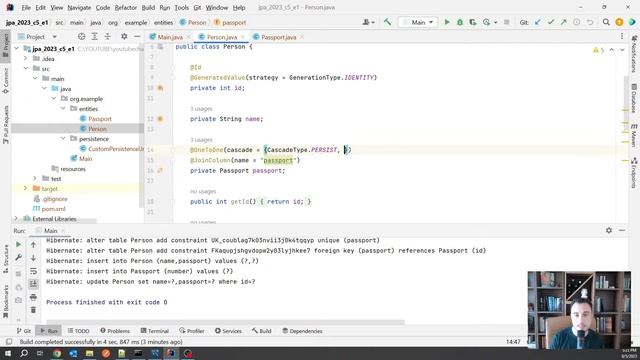Collapse the jpa_2023_c5_e1 root node
The height and width of the screenshot is (360, 640).
(17, 49)
